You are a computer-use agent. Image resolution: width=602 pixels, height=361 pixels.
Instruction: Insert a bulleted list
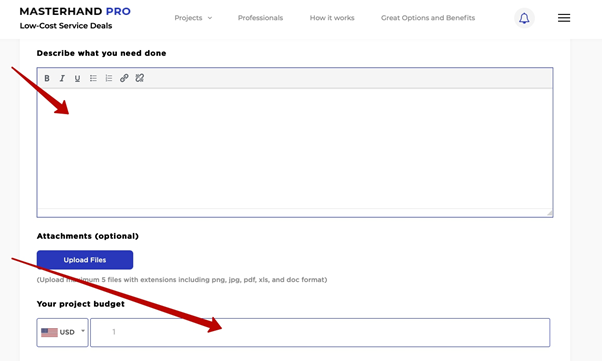[93, 78]
